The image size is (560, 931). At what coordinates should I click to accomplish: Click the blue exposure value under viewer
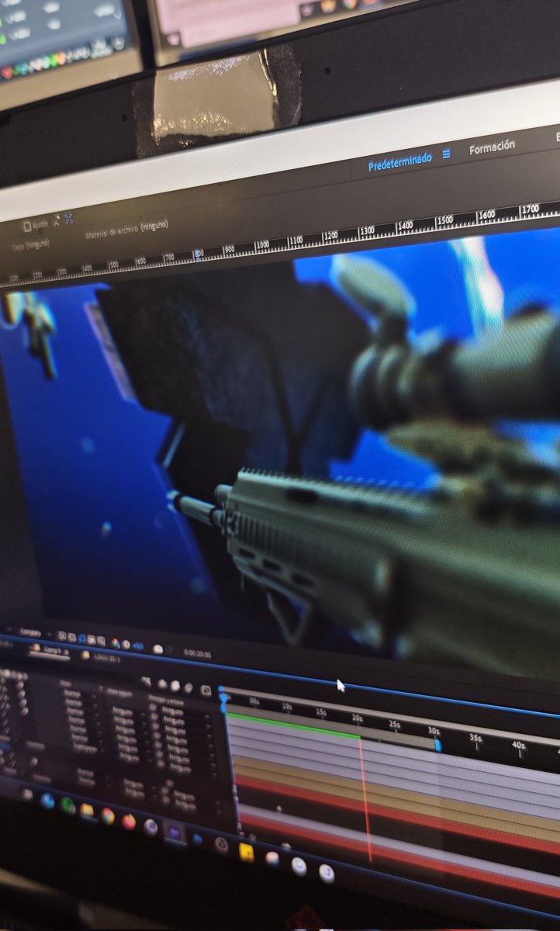138,646
